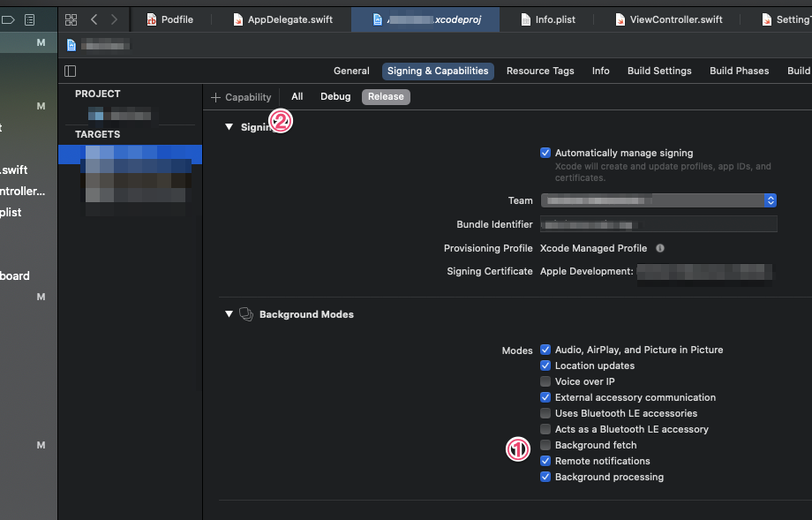Go back with the left chevron

pos(94,19)
